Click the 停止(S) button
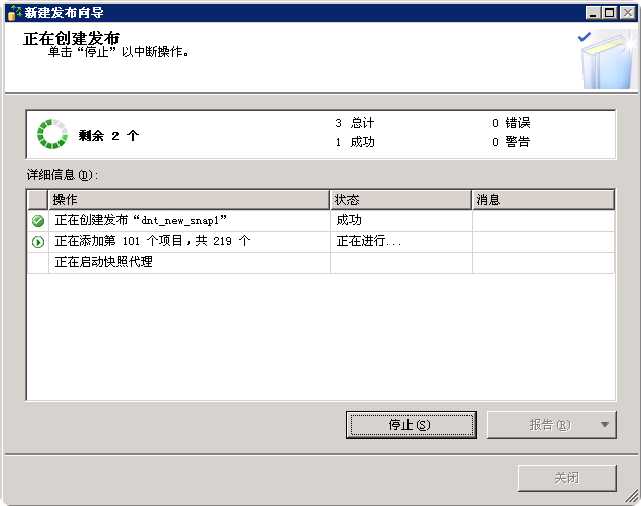Image resolution: width=641 pixels, height=506 pixels. click(x=411, y=425)
